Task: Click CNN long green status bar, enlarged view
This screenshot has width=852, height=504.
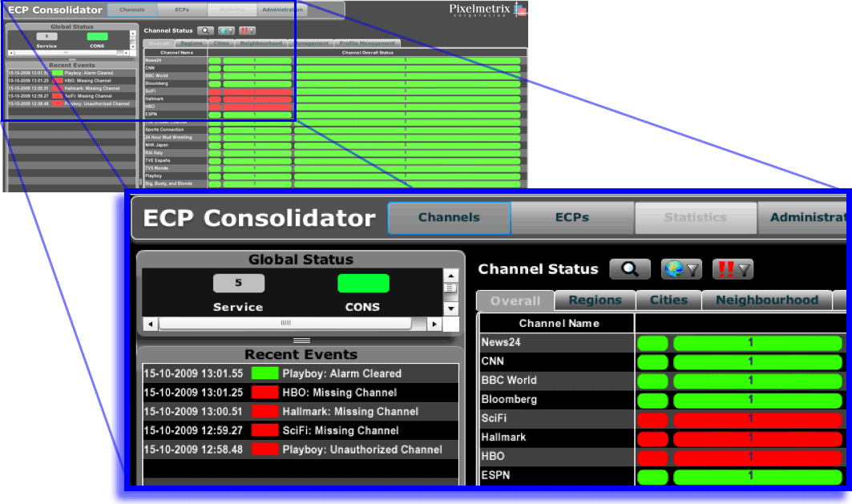Action: (x=757, y=361)
